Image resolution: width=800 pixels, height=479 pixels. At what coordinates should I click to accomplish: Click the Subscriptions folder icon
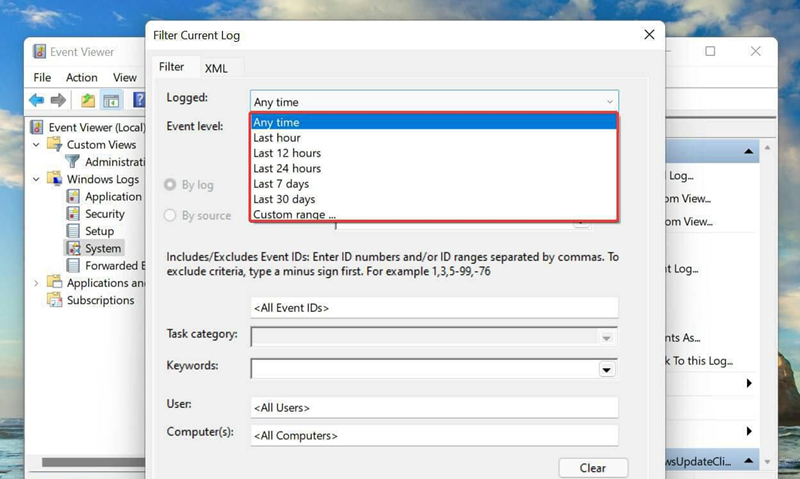(x=56, y=300)
